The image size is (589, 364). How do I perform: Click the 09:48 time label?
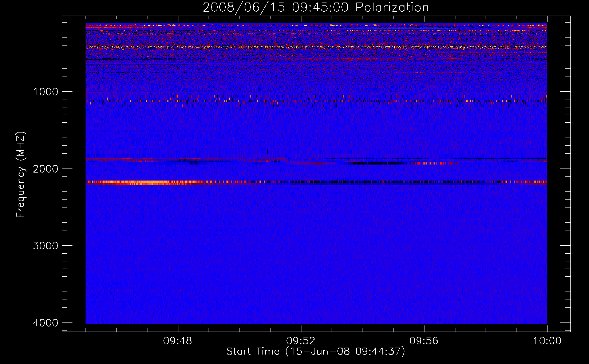[178, 341]
